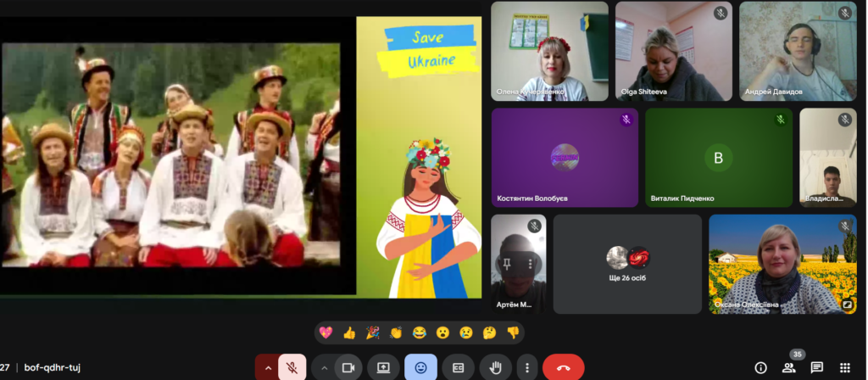
Task: Open meeting details info icon
Action: [760, 367]
